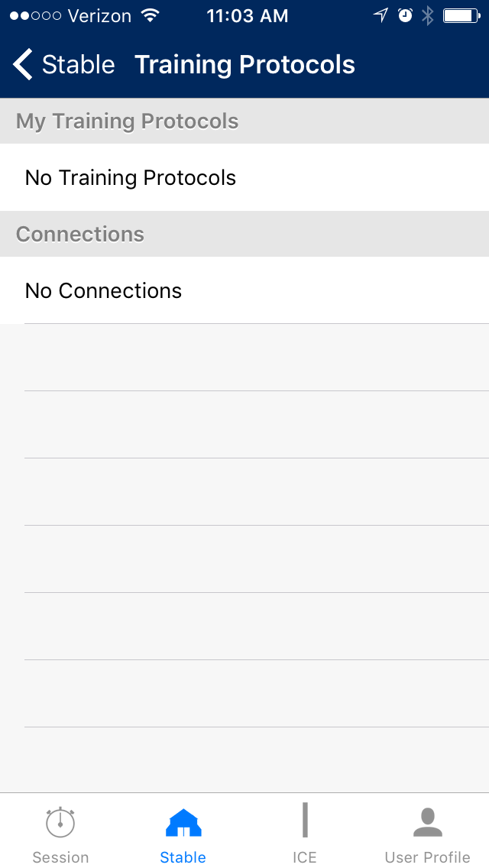
Task: Tap the location services arrow icon
Action: [381, 15]
